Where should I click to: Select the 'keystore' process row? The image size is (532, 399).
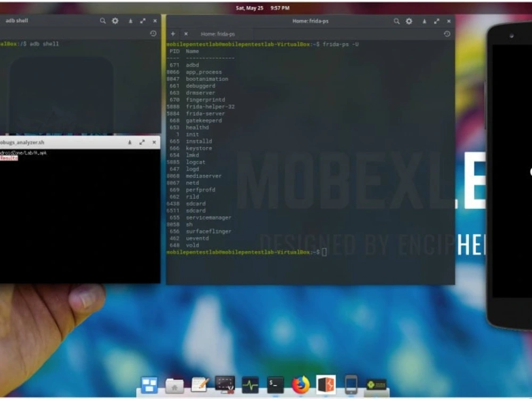pyautogui.click(x=190, y=148)
